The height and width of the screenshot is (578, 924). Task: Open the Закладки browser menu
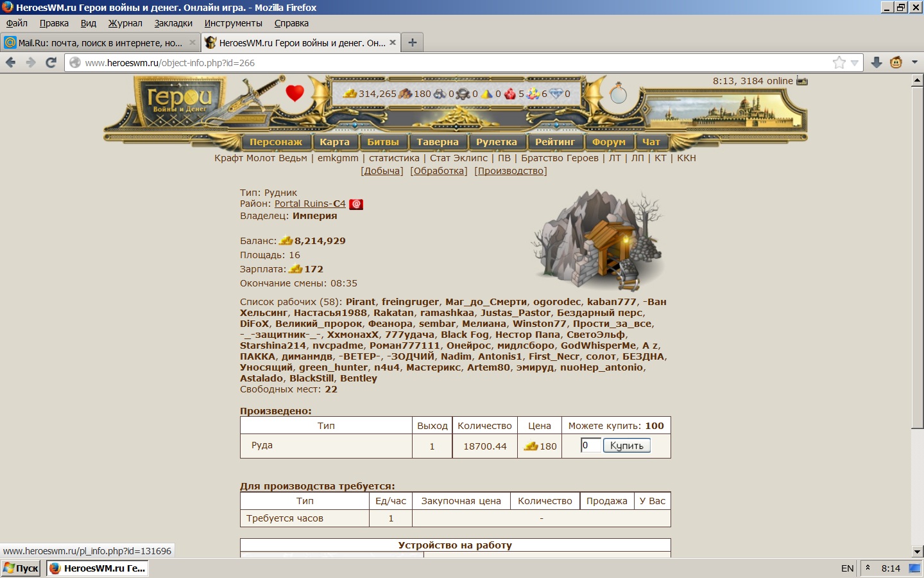(173, 23)
